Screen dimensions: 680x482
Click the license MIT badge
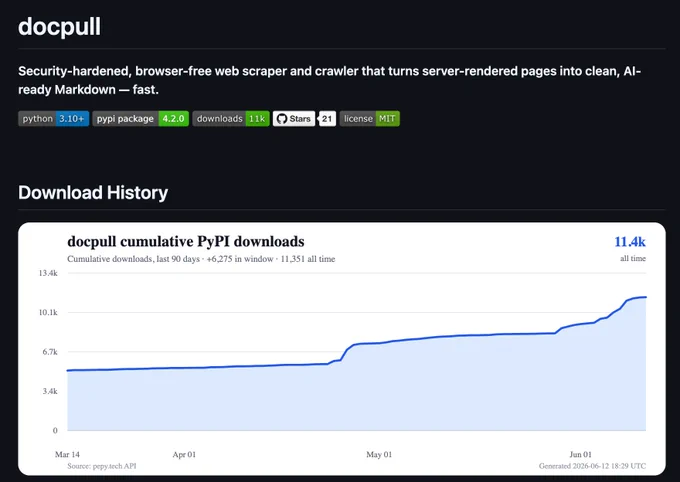(x=370, y=118)
